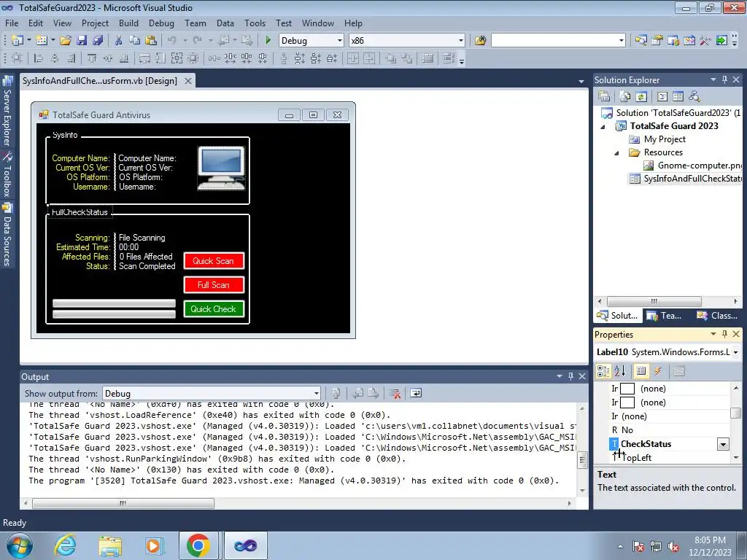This screenshot has width=747, height=560.
Task: Click the Copy toolbar icon
Action: point(134,41)
